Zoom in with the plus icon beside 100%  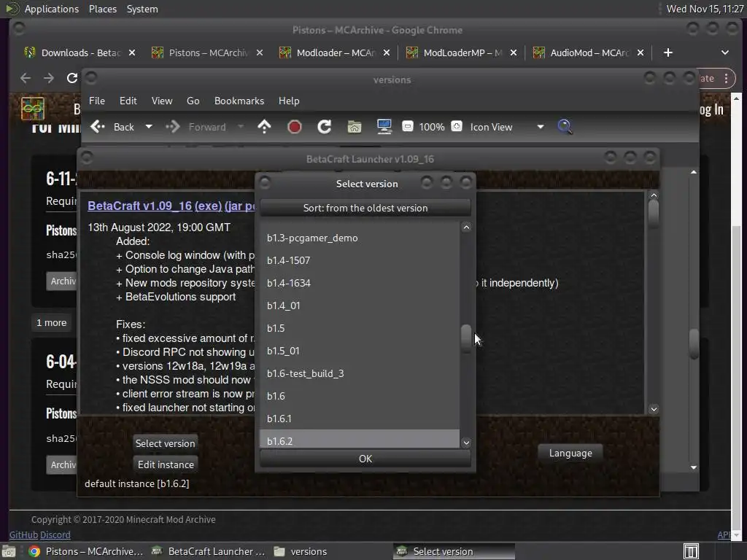[x=457, y=126]
